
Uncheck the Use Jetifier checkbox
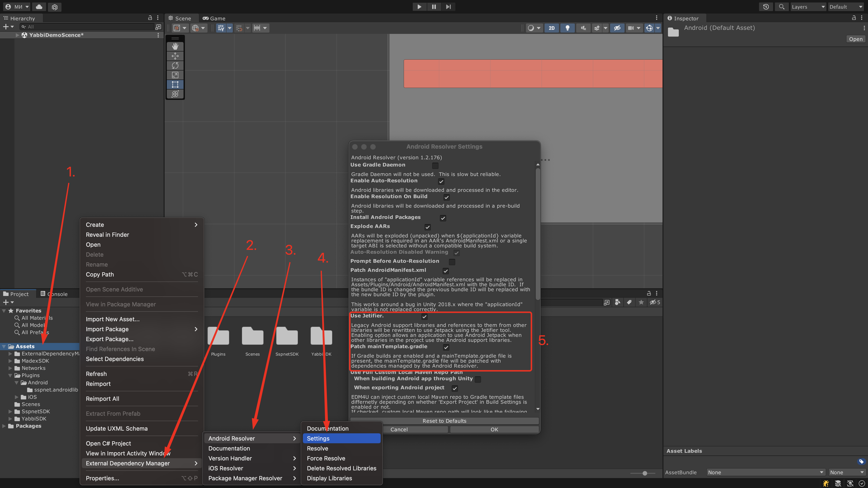(425, 317)
